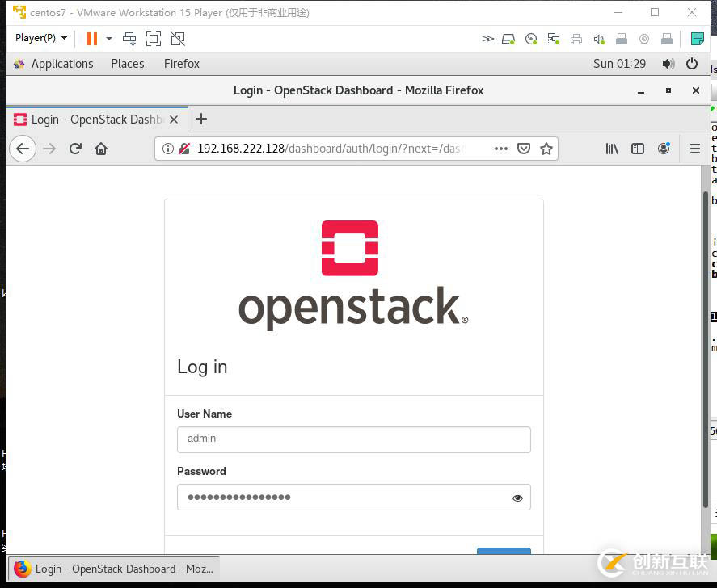Click the hard disk device icon
The height and width of the screenshot is (588, 717).
tap(508, 40)
